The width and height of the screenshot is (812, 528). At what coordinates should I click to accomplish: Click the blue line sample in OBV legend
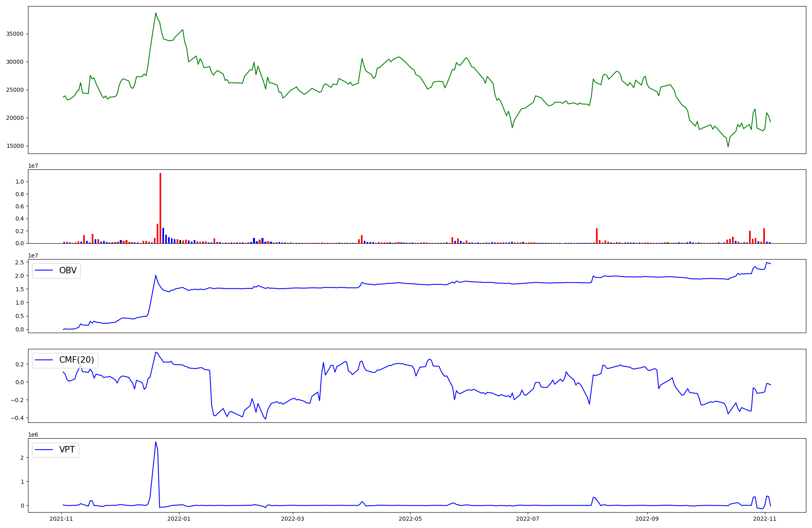pyautogui.click(x=44, y=270)
